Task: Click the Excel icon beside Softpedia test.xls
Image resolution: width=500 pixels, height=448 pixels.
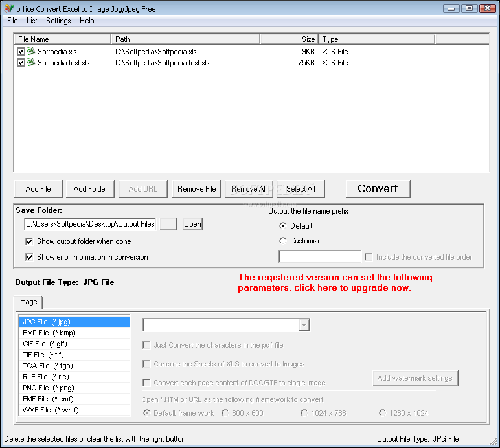Action: (x=30, y=62)
